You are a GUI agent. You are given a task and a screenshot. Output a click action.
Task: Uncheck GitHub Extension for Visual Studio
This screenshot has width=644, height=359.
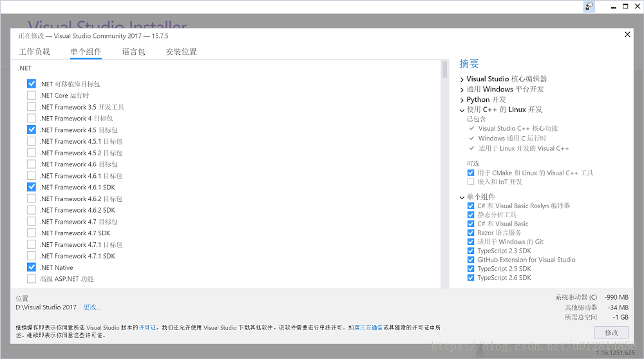coord(471,260)
